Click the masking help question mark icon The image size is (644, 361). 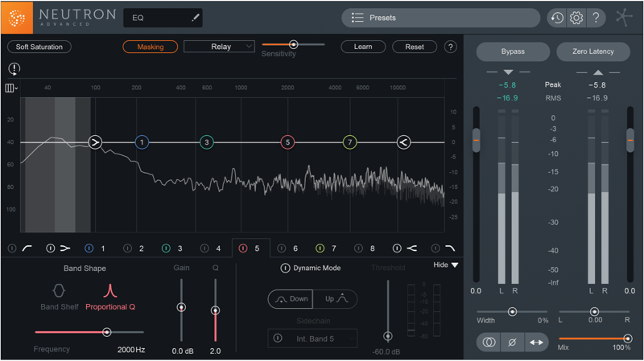pyautogui.click(x=451, y=47)
